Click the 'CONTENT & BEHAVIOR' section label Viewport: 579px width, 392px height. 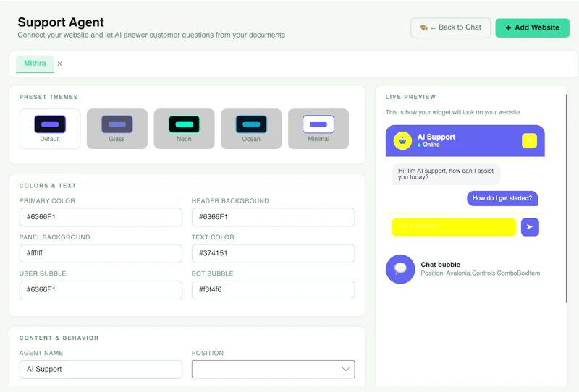point(59,338)
